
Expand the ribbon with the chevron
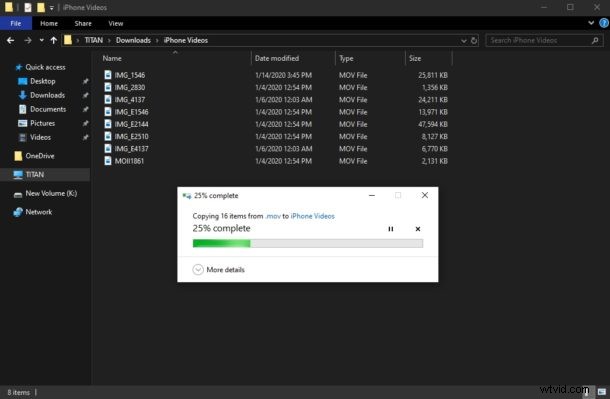coord(591,23)
